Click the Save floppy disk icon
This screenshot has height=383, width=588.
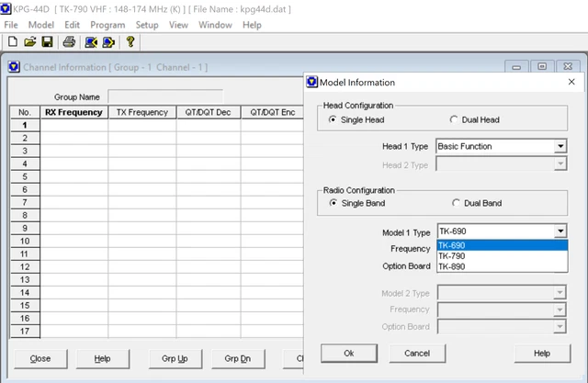pyautogui.click(x=47, y=42)
